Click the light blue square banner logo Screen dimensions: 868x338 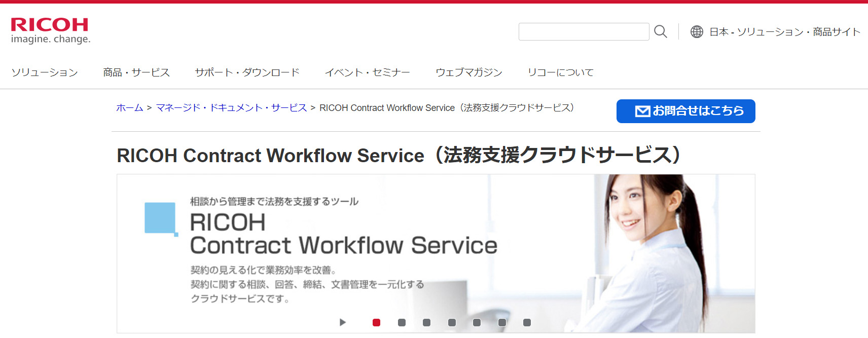point(161,218)
